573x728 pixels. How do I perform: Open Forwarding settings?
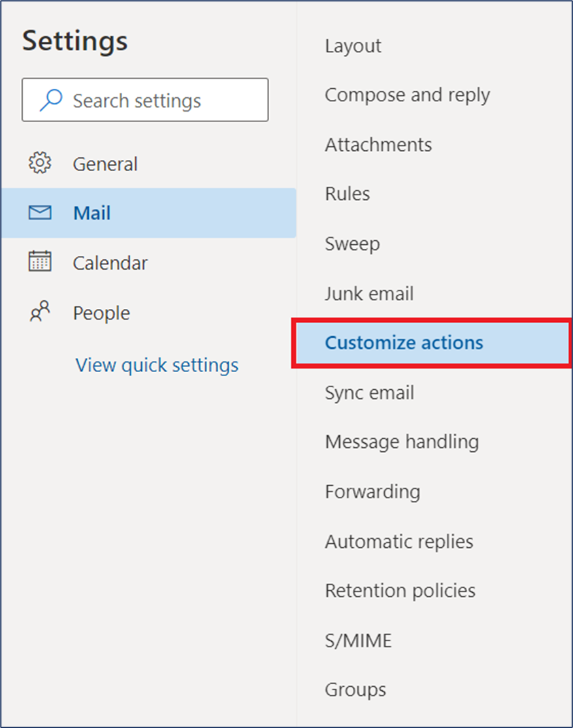[x=372, y=492]
